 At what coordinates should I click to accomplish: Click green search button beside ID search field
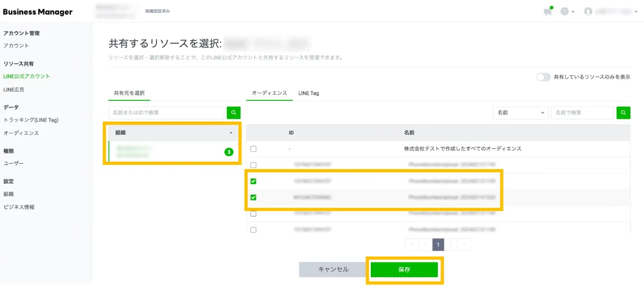tap(233, 113)
